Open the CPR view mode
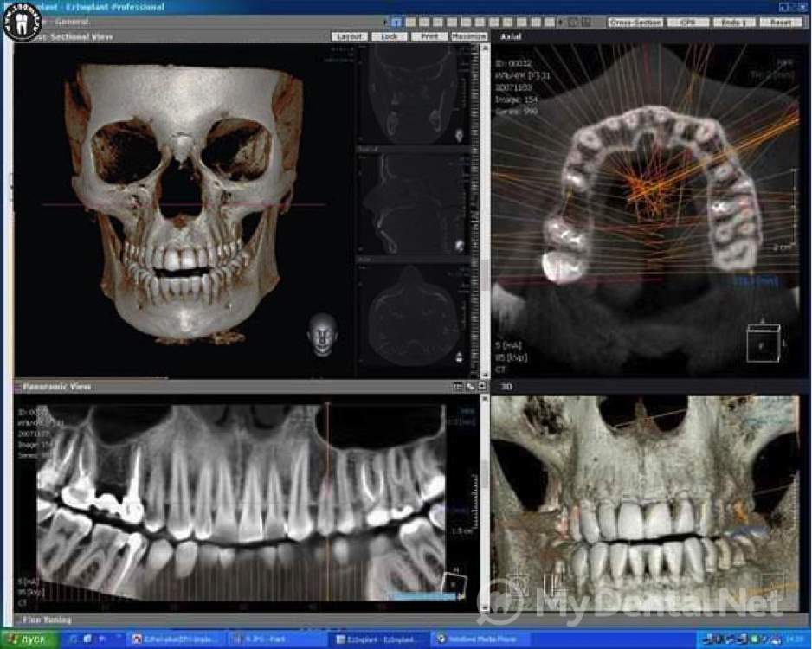Screen dimensions: 812x649 688,22
